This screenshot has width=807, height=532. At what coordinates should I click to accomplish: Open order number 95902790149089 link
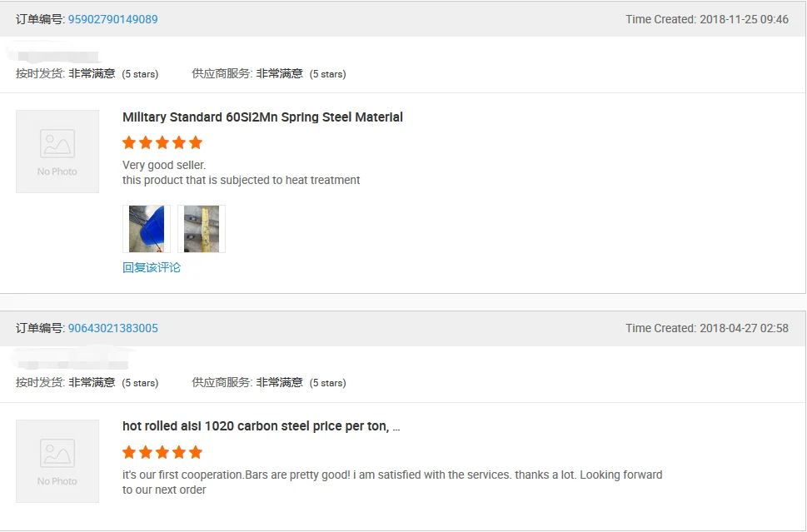112,19
